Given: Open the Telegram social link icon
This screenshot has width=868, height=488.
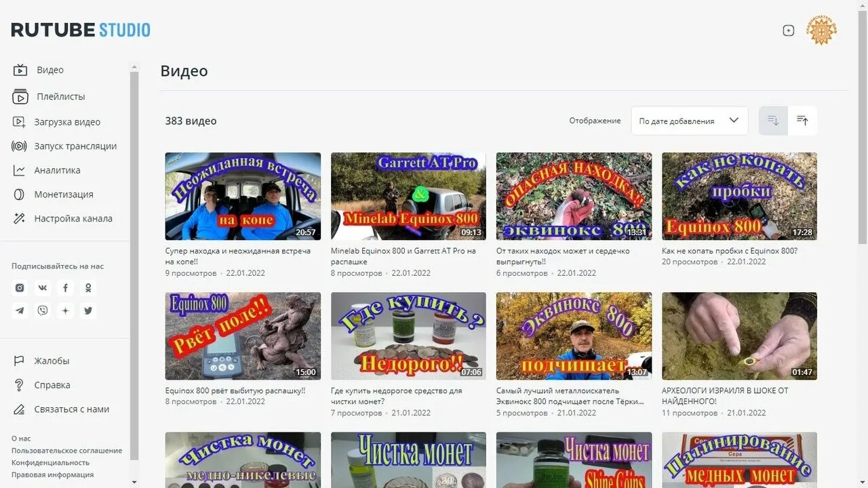Looking at the screenshot, I should (20, 310).
